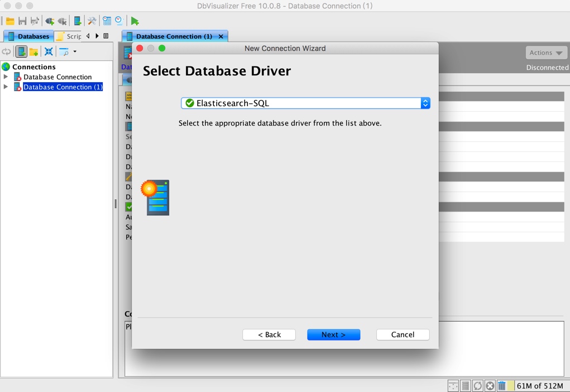This screenshot has width=570, height=392.
Task: Open the Elasticsearch-SQL driver dropdown
Action: (x=305, y=103)
